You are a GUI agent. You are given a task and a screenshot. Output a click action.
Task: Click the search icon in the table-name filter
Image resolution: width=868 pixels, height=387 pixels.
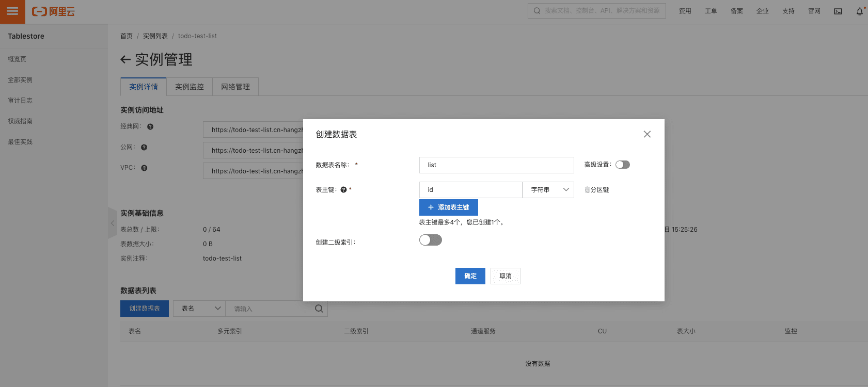click(319, 309)
